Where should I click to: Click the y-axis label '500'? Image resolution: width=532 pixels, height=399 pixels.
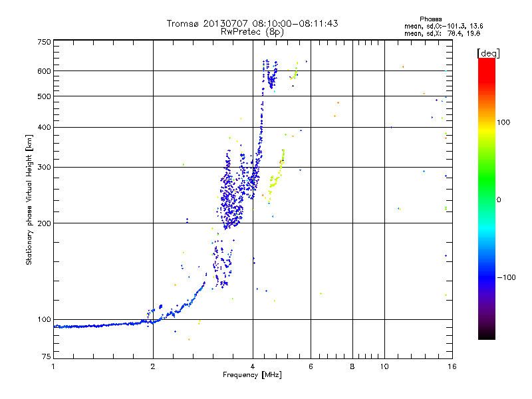(x=45, y=96)
